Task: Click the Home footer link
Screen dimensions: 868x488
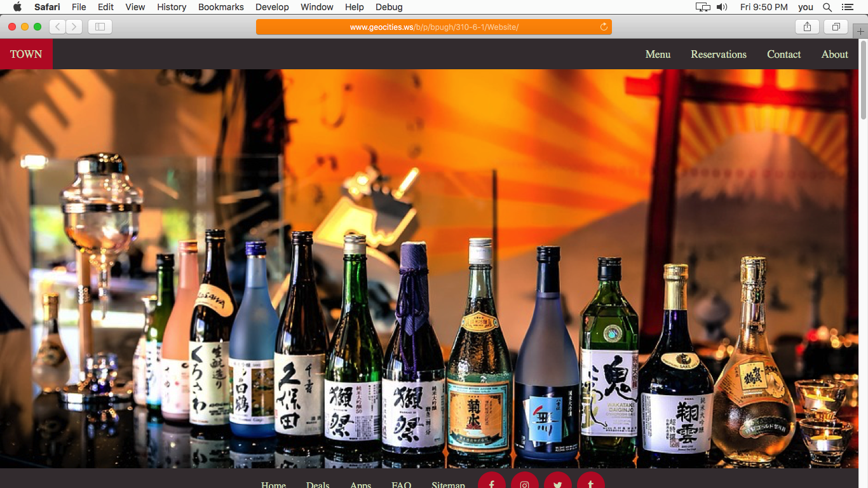Action: [x=273, y=485]
